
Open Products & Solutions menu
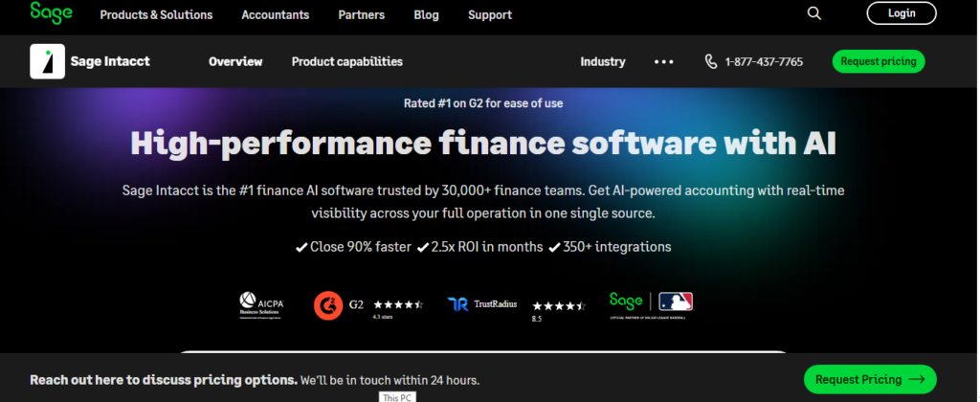(156, 14)
